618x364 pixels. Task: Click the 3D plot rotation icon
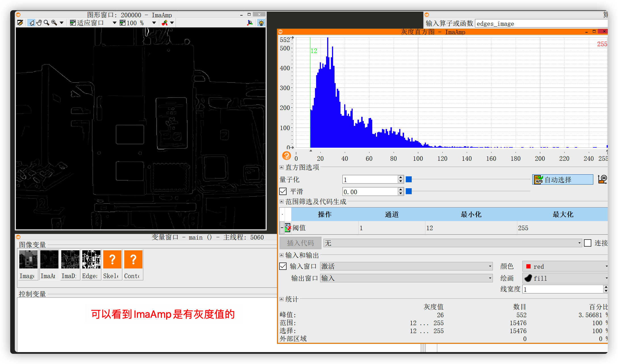click(250, 23)
